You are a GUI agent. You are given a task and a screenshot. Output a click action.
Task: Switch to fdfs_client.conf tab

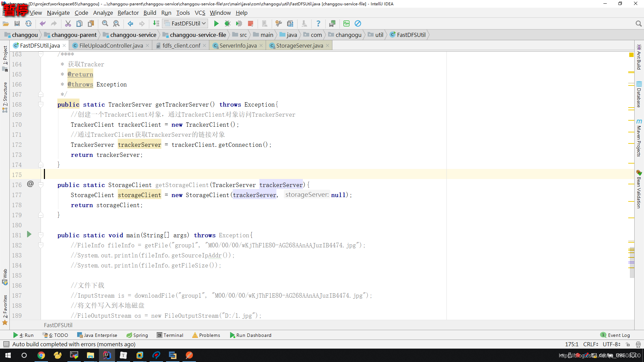pyautogui.click(x=181, y=46)
